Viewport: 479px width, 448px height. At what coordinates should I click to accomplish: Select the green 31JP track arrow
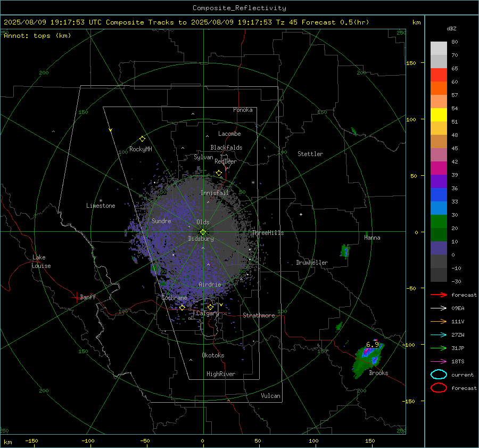pos(439,348)
